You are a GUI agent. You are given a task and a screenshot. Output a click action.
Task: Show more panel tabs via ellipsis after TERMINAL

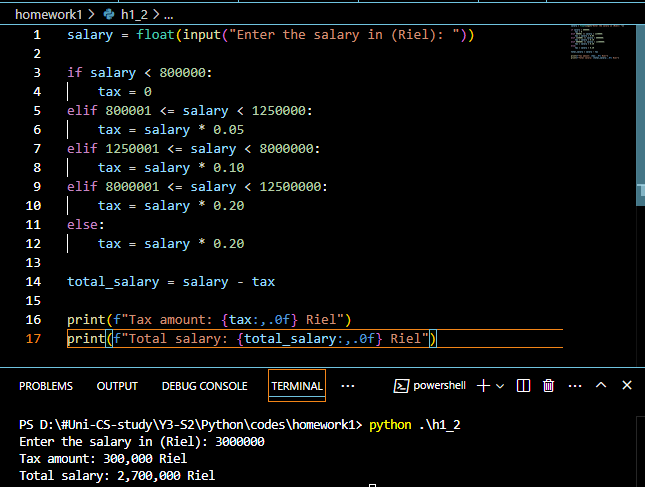coord(348,385)
